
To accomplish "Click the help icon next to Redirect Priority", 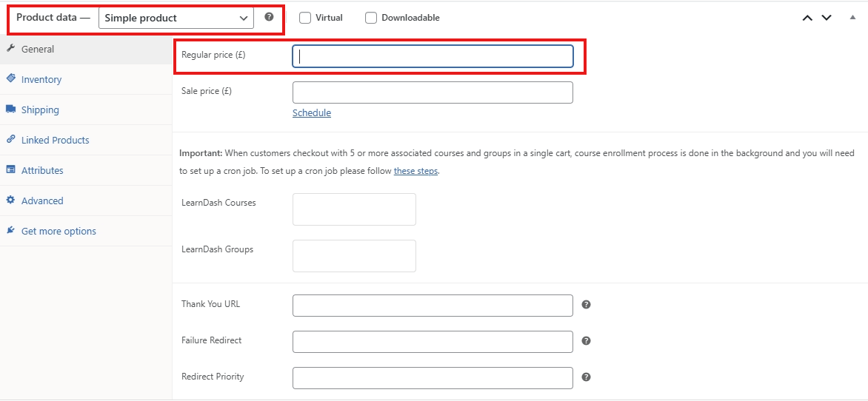I will coord(587,377).
